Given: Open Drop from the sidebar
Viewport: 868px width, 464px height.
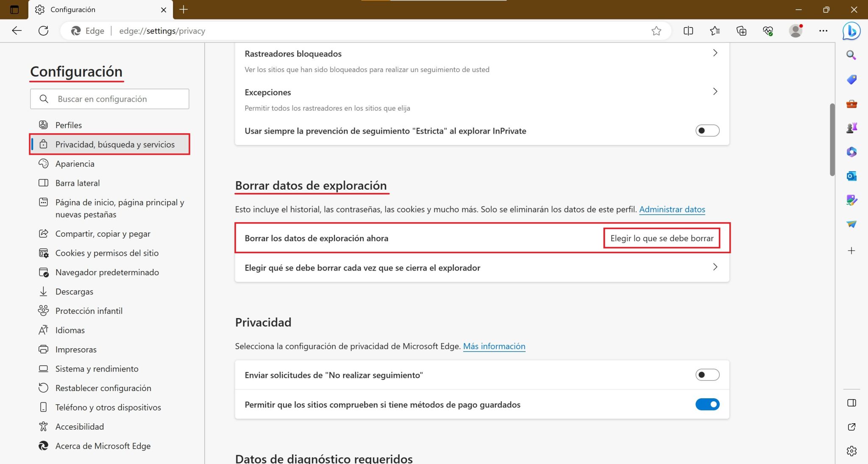Looking at the screenshot, I should point(852,224).
